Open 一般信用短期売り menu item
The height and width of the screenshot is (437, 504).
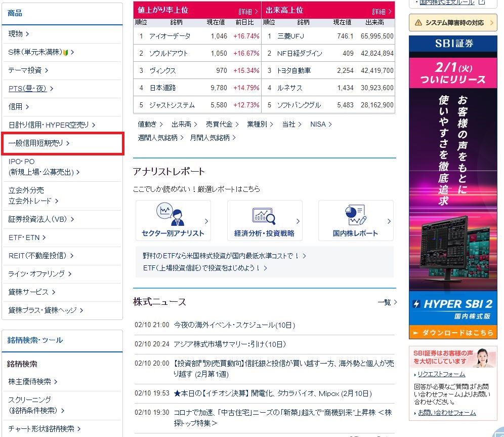tap(39, 143)
